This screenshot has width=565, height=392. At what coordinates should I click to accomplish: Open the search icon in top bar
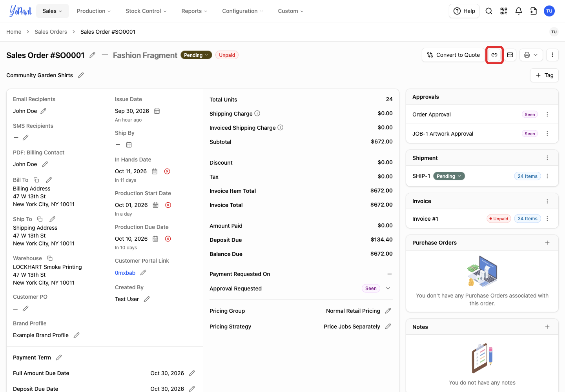[489, 11]
